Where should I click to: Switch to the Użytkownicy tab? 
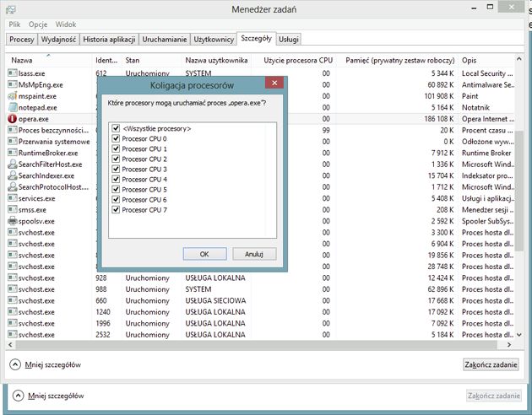tap(214, 40)
